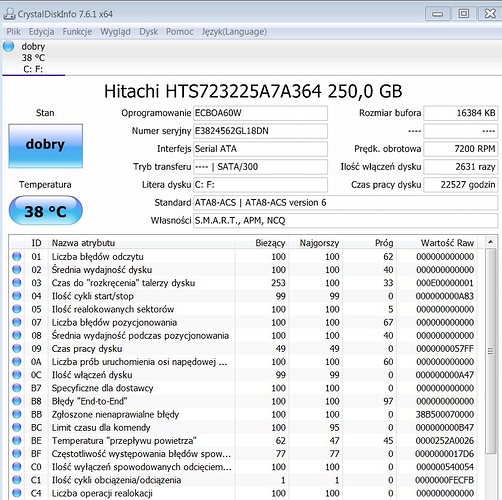Click the Numer seryjny field
The image size is (502, 500).
(x=260, y=131)
